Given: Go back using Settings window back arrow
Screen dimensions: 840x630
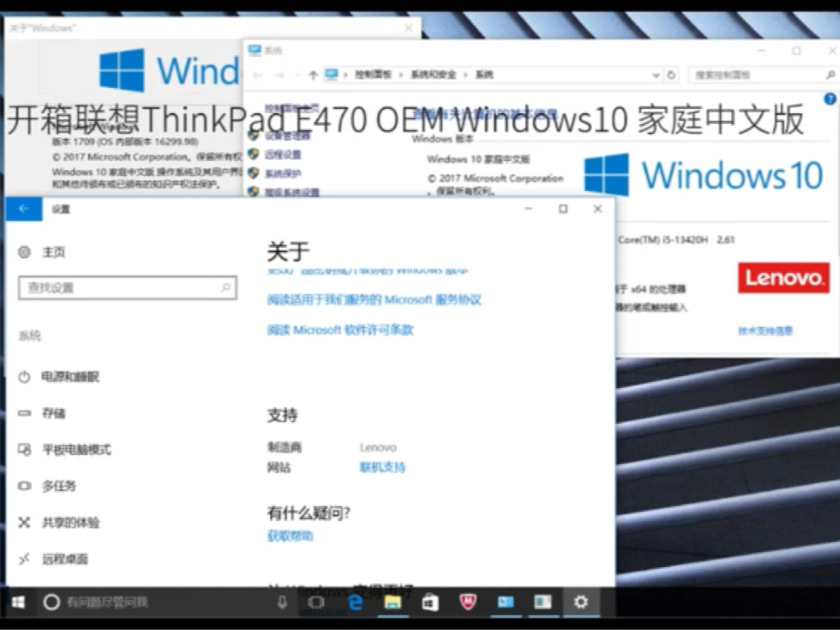Looking at the screenshot, I should click(23, 209).
